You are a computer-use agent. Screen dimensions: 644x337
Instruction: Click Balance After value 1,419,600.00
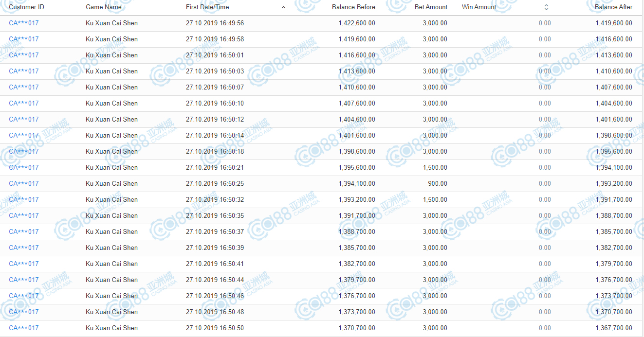[x=614, y=23]
